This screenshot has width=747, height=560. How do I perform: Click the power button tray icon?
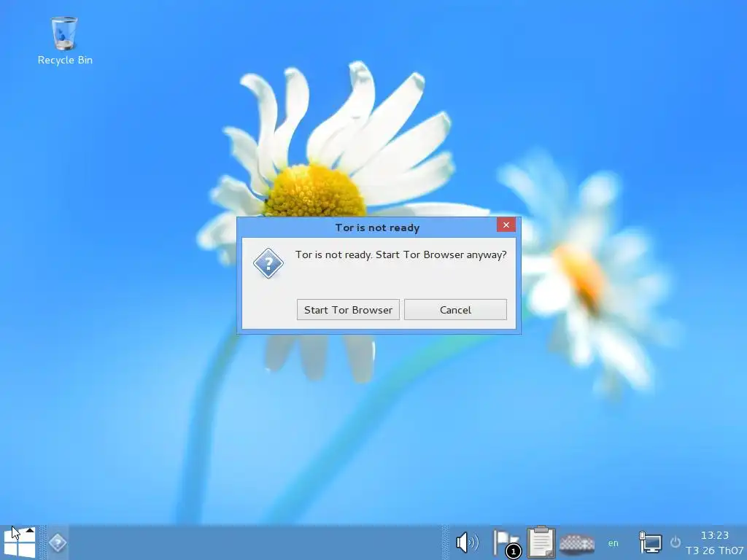point(675,542)
